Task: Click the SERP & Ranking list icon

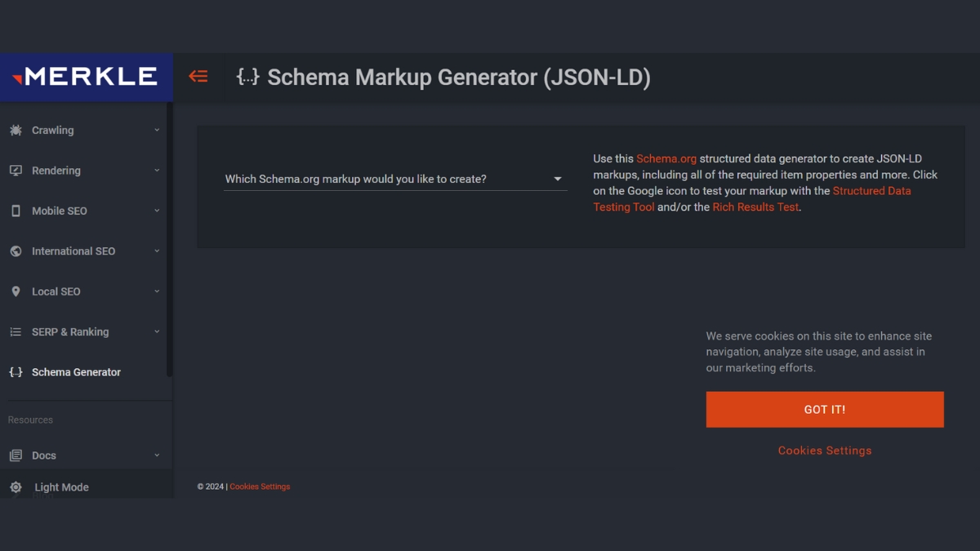Action: click(16, 332)
